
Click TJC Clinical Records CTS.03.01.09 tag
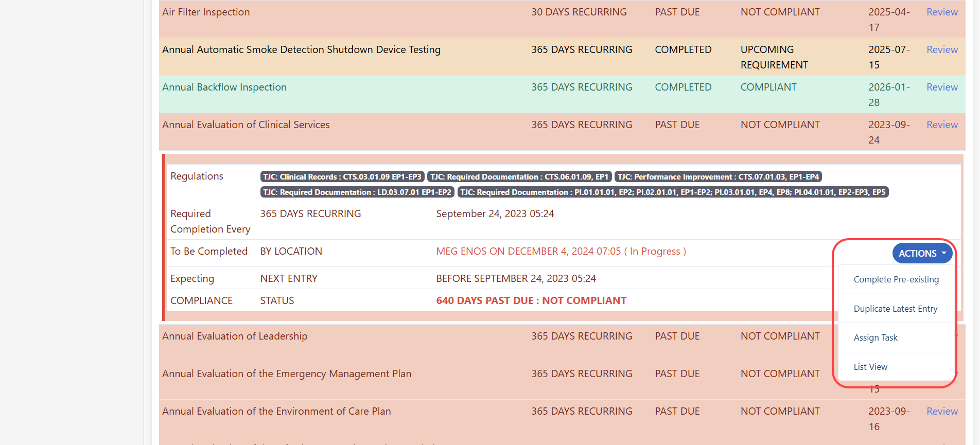coord(342,177)
